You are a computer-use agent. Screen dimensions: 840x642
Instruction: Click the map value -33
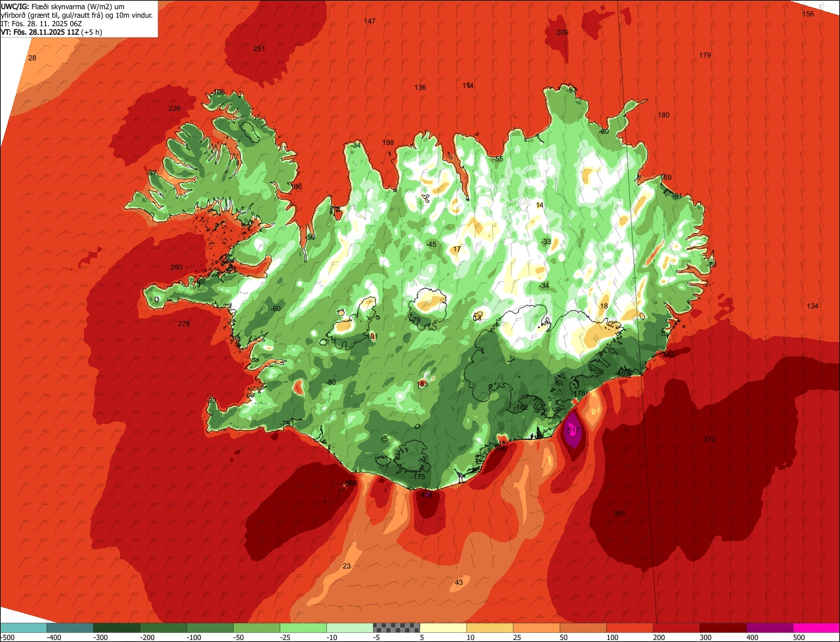(x=546, y=242)
